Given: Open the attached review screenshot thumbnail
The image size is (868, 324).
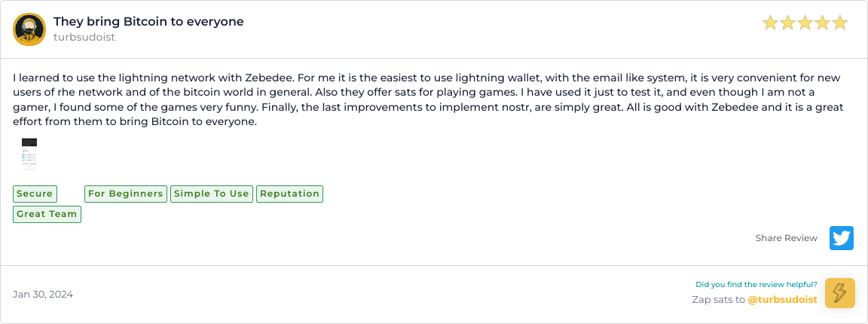Looking at the screenshot, I should coord(29,154).
